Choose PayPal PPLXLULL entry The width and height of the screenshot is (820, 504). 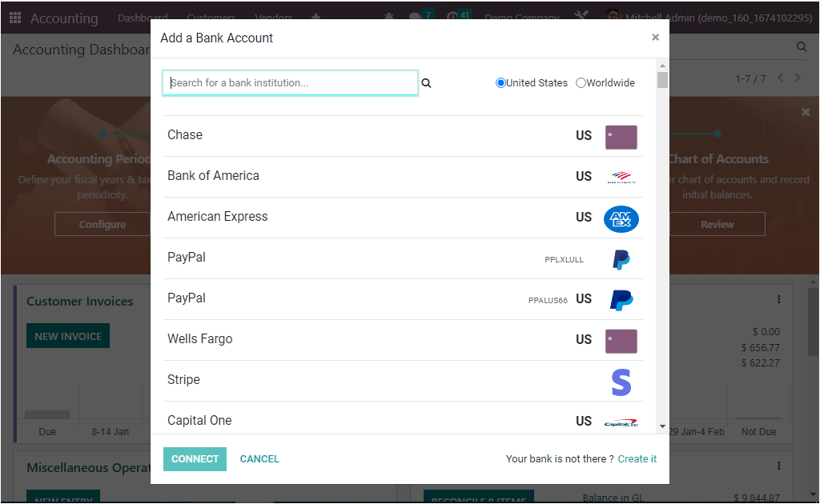click(403, 258)
